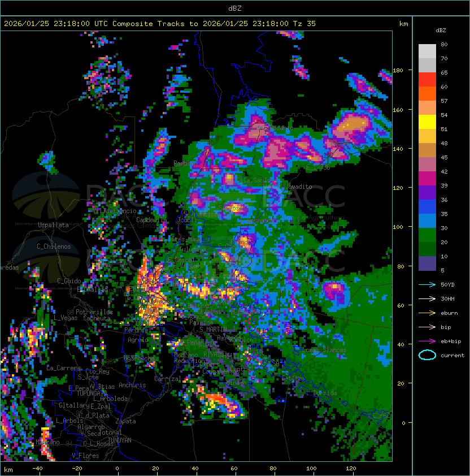The width and height of the screenshot is (470, 476).
Task: Click the magenta eb+bip arrow icon
Action: (427, 341)
